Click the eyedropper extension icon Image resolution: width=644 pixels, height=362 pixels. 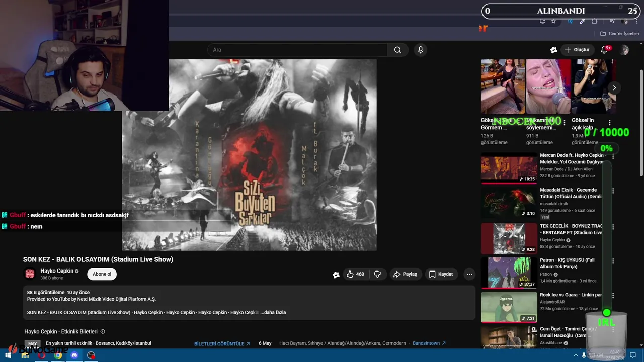coord(582,21)
